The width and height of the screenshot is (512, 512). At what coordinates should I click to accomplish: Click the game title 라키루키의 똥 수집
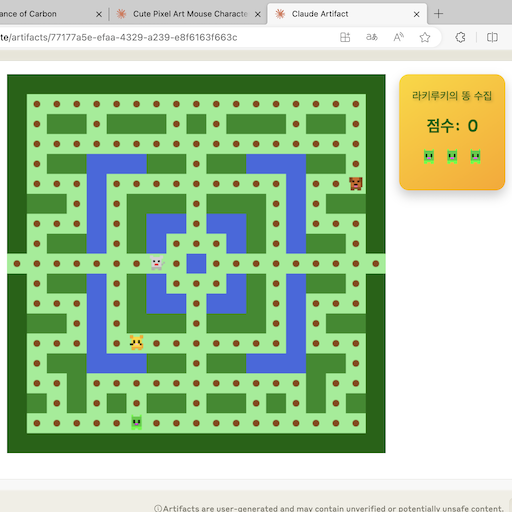[452, 96]
